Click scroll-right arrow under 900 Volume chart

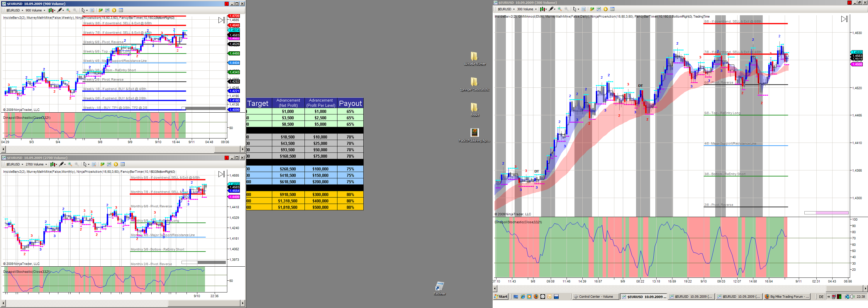pyautogui.click(x=243, y=149)
